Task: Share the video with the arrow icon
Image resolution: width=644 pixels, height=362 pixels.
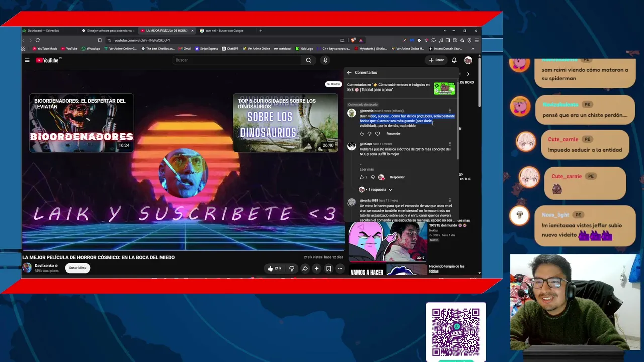Action: 305,268
